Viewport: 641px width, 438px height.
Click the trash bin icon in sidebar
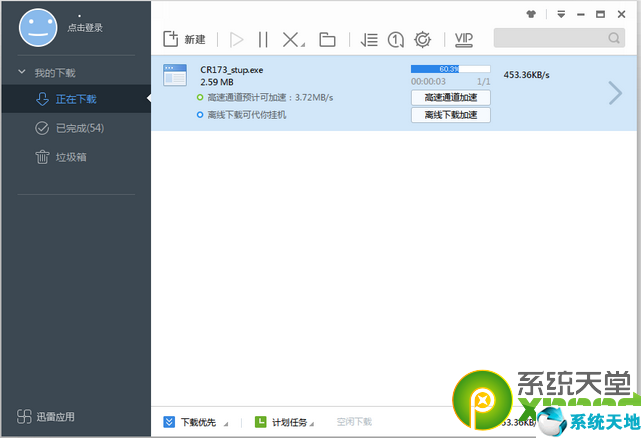click(x=42, y=157)
